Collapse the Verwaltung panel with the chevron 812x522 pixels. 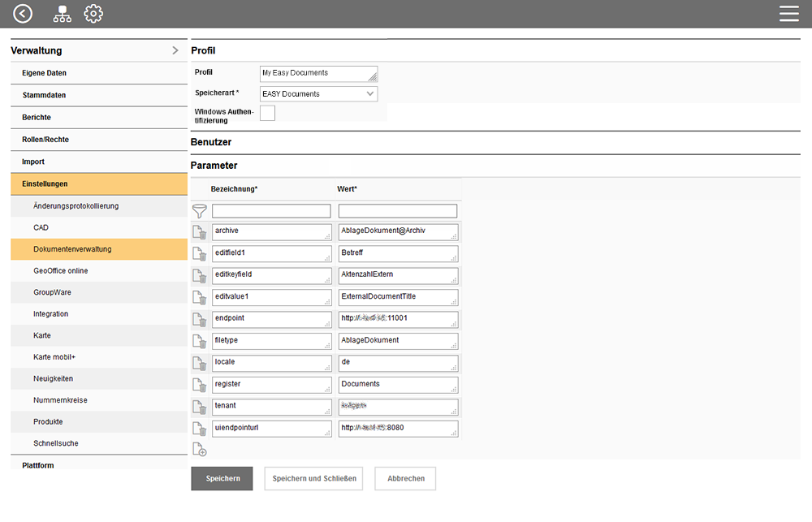[175, 50]
